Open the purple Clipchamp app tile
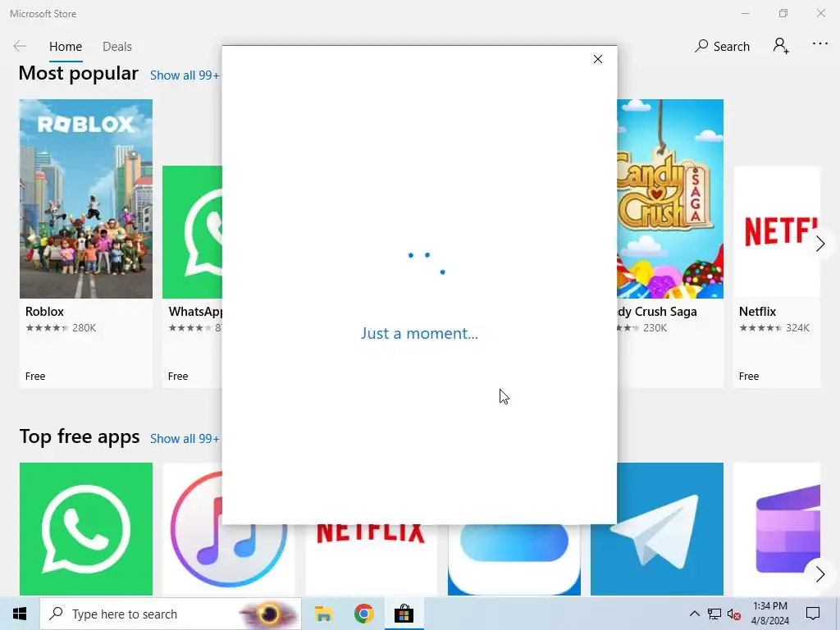The height and width of the screenshot is (630, 840). tap(777, 529)
